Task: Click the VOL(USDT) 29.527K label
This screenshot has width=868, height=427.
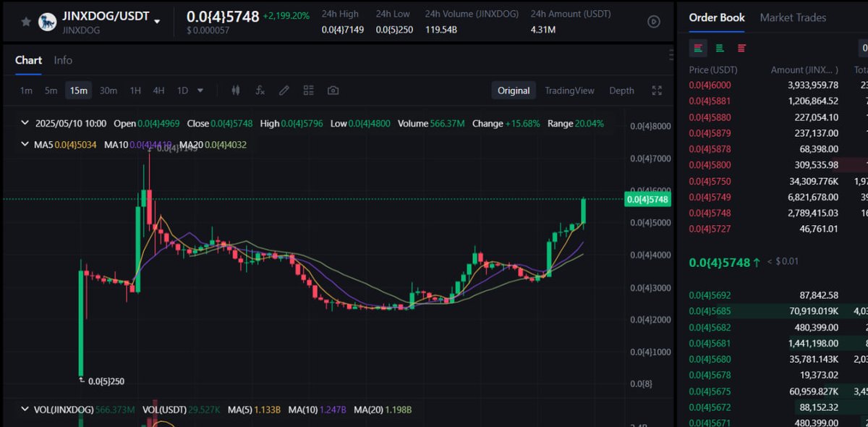Action: pyautogui.click(x=182, y=410)
